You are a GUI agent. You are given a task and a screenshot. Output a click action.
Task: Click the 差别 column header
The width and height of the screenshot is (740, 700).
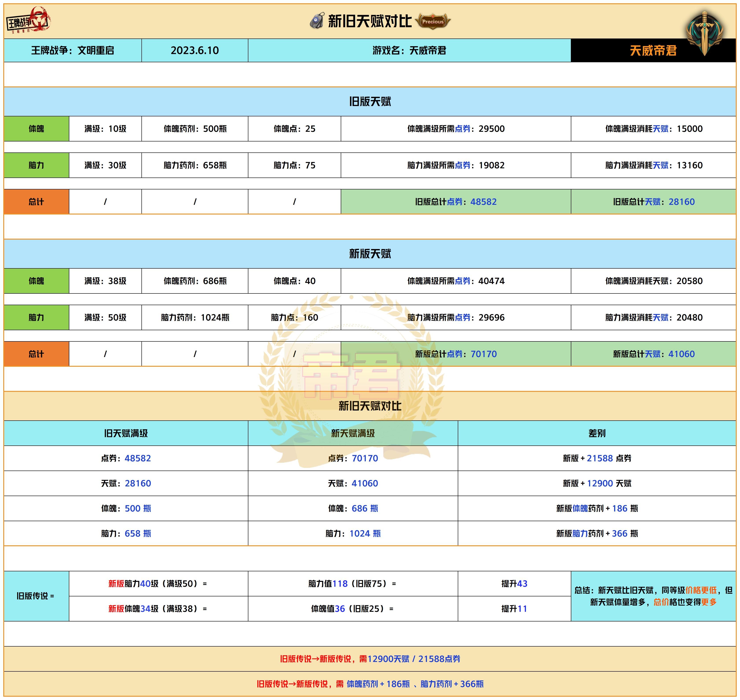597,433
